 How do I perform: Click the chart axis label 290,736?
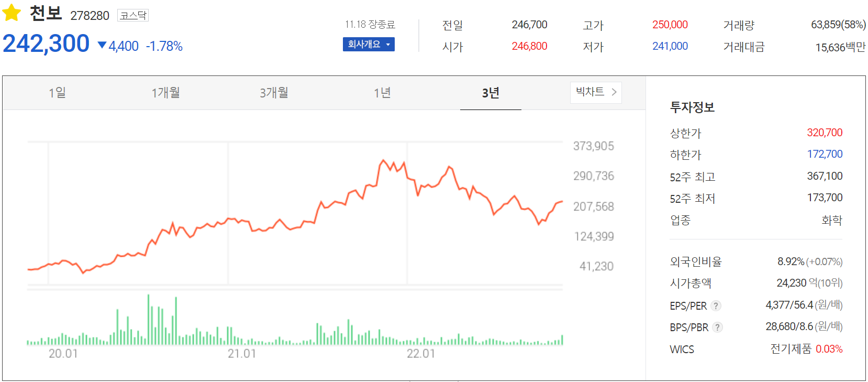(593, 176)
